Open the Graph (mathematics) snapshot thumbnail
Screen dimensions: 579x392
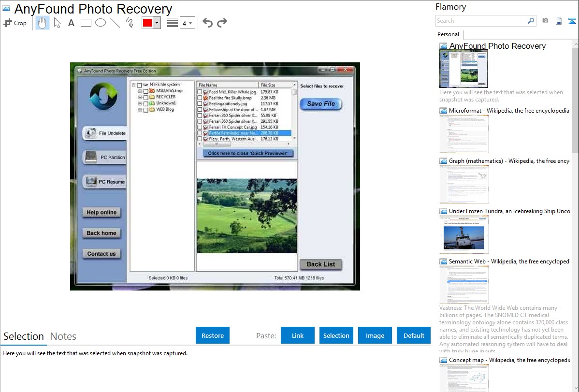coord(464,185)
